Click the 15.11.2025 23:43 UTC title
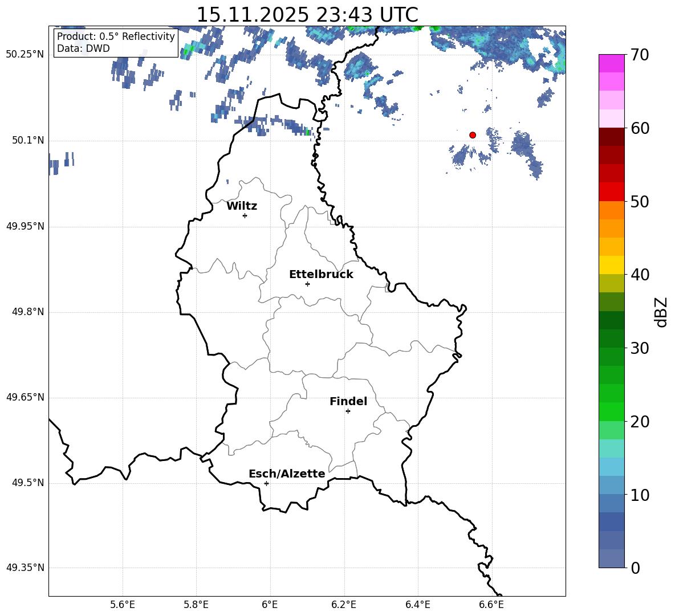 [x=307, y=15]
